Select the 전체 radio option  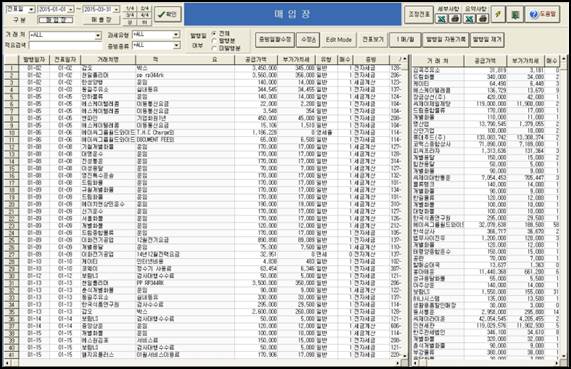pos(221,34)
